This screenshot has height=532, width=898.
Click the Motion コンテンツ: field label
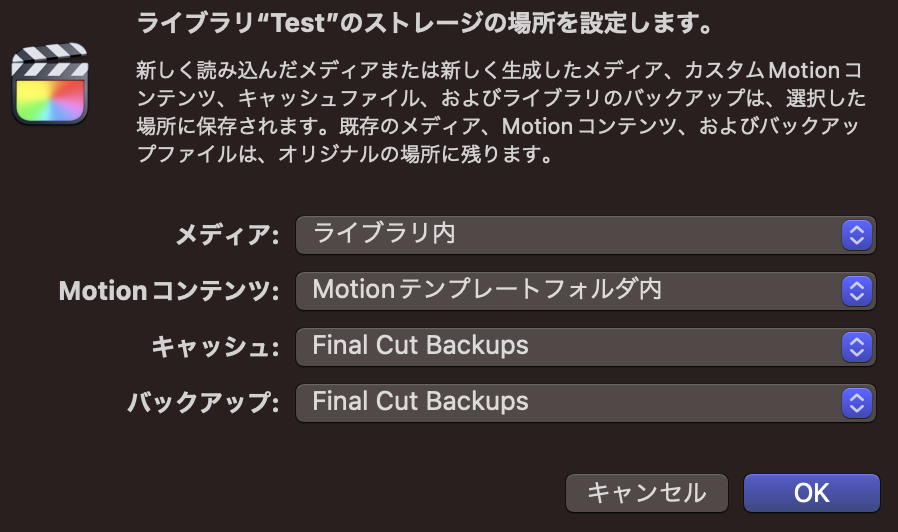pyautogui.click(x=169, y=291)
